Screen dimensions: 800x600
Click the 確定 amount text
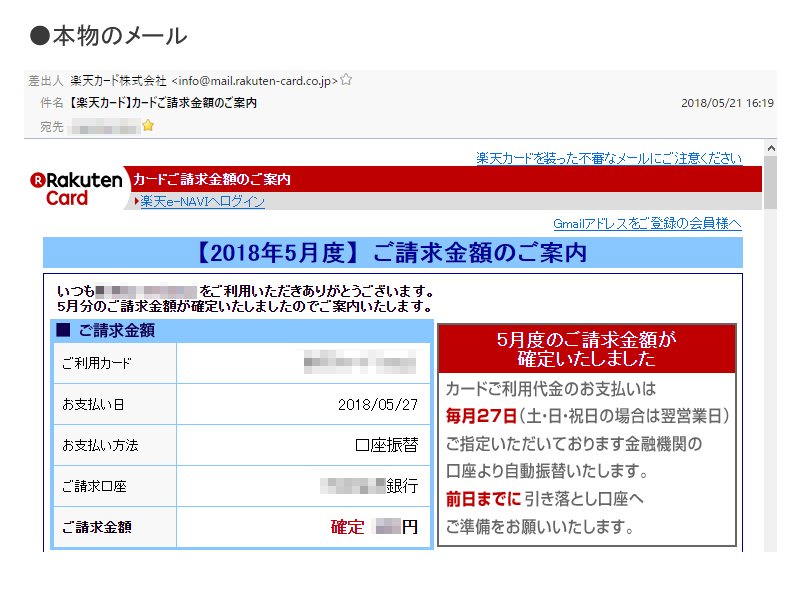(347, 527)
